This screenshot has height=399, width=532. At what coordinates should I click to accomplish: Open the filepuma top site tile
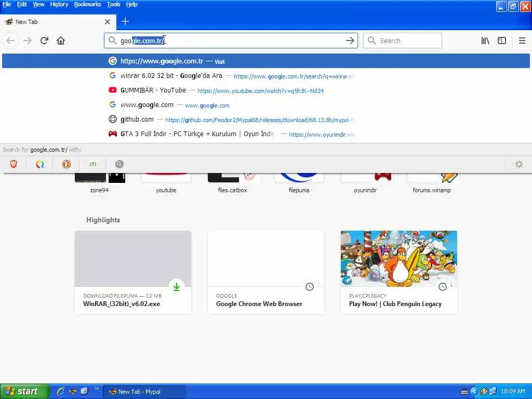[299, 183]
